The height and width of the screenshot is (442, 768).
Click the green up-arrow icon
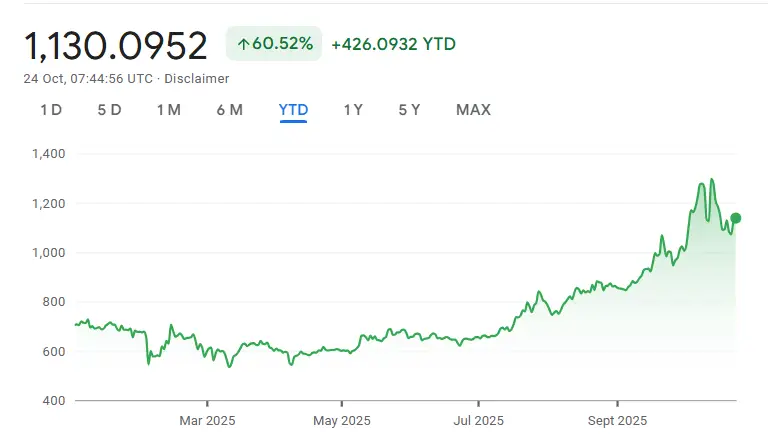(x=243, y=44)
